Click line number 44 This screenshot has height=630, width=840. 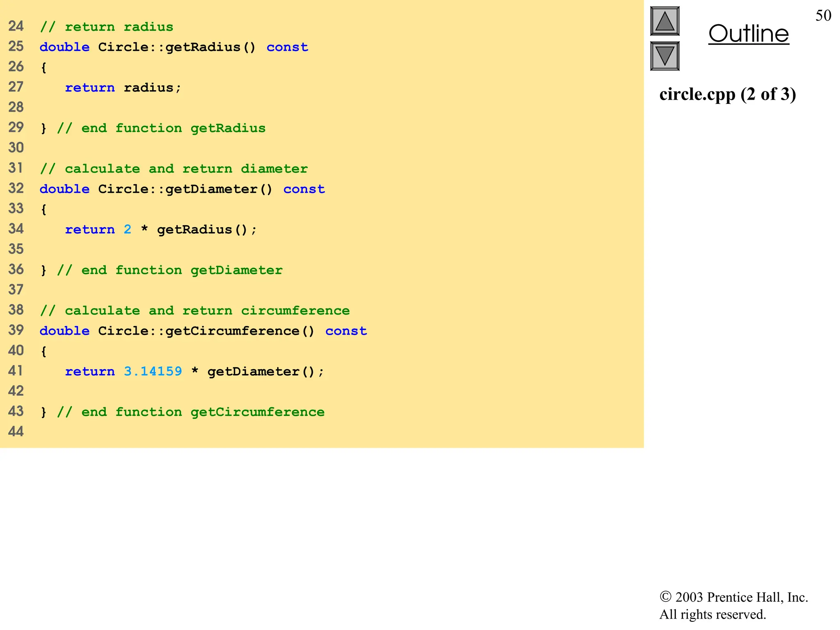(16, 431)
